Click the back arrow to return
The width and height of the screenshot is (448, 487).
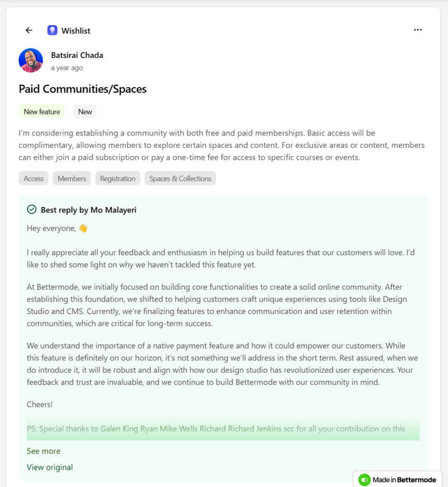tap(29, 29)
